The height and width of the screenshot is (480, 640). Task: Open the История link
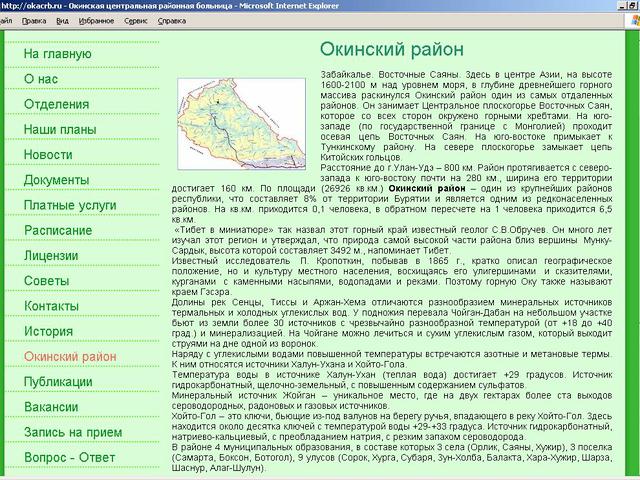click(x=48, y=331)
